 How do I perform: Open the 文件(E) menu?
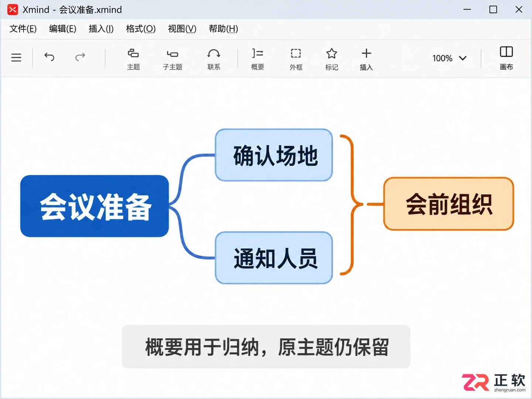[x=23, y=29]
